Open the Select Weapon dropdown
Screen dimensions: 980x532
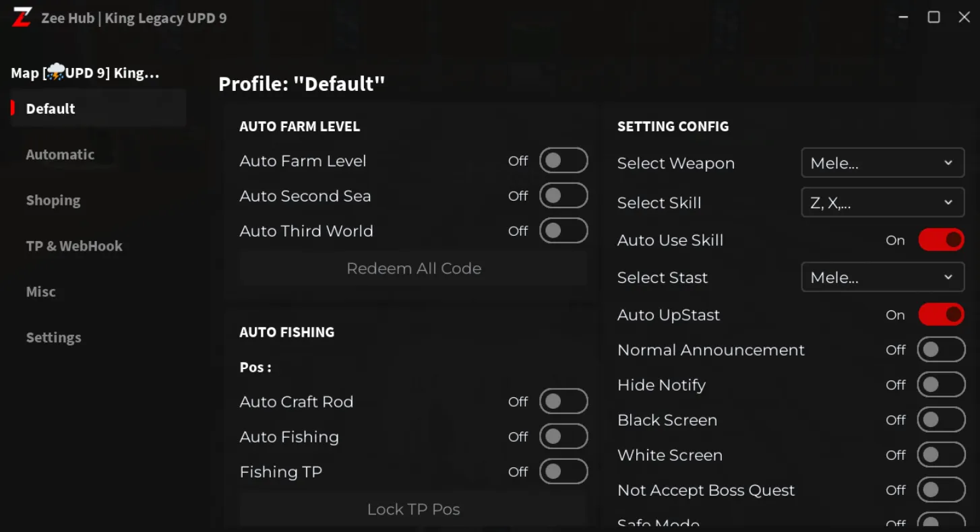click(x=882, y=163)
